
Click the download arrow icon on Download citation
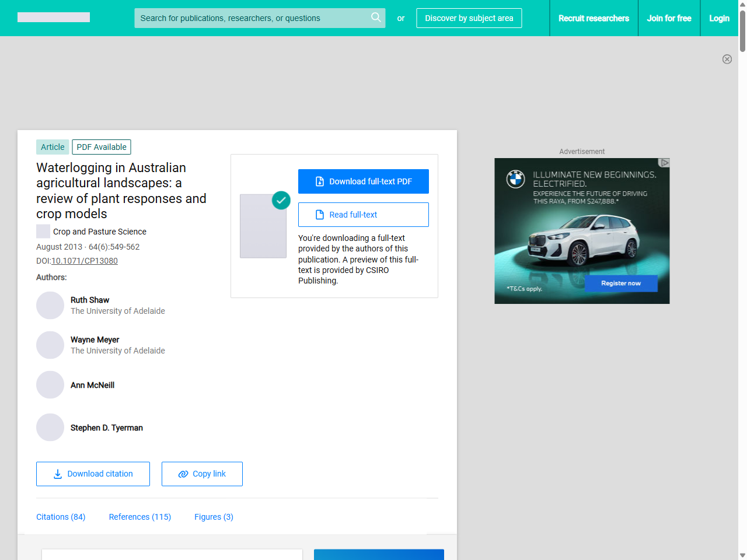point(57,474)
